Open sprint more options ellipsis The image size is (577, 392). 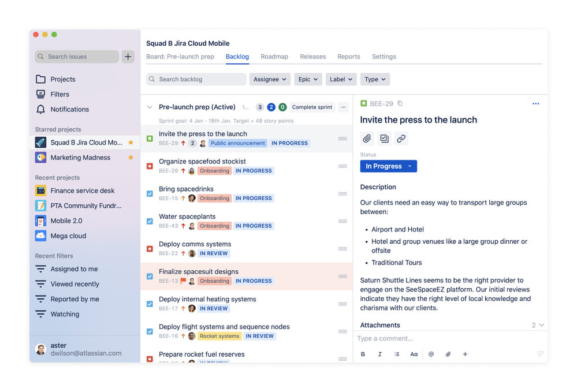click(343, 107)
